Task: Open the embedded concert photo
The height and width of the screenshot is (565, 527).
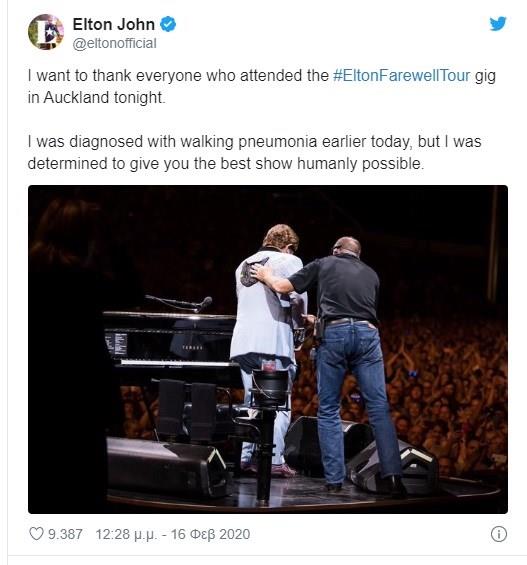Action: point(268,349)
